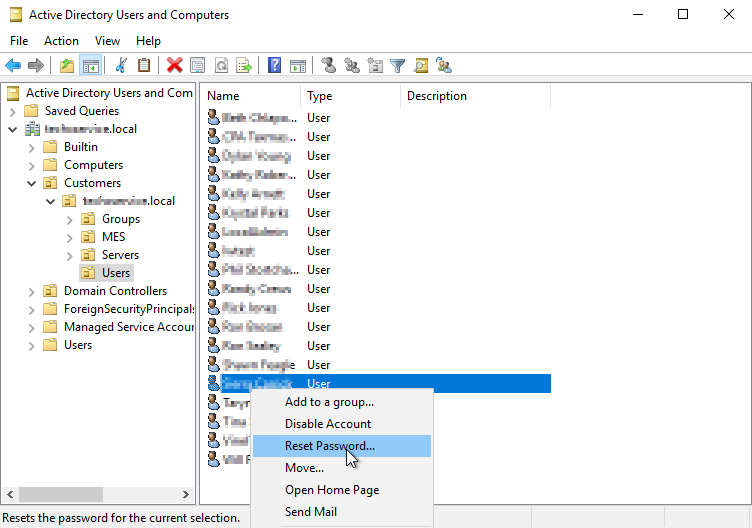Open the Properties toolbar icon
This screenshot has width=752, height=528.
(x=198, y=65)
